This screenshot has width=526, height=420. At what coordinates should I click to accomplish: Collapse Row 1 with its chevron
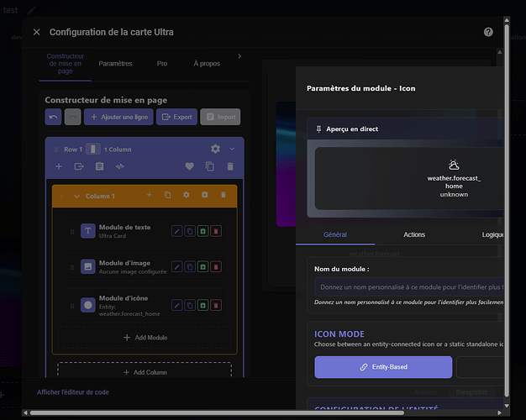(232, 149)
